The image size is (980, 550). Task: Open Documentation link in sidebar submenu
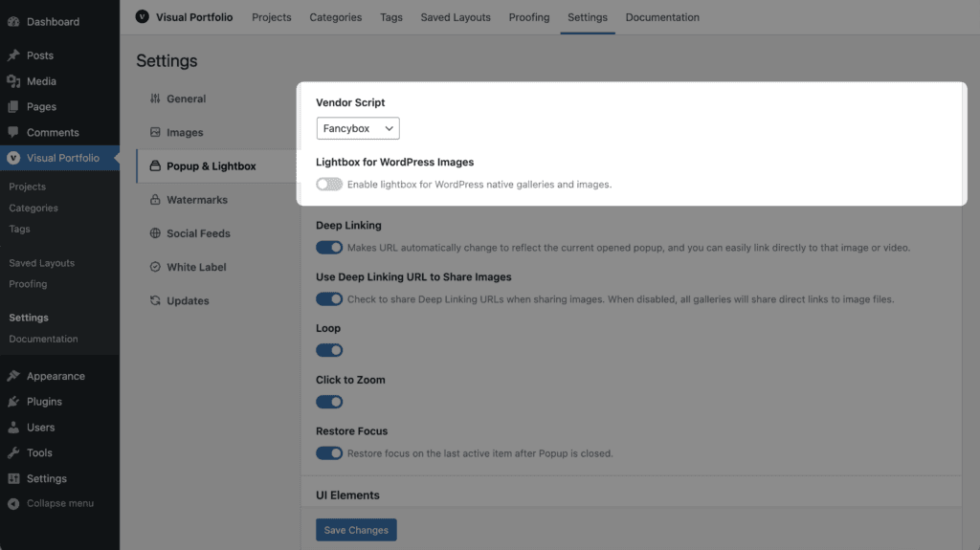click(x=43, y=339)
